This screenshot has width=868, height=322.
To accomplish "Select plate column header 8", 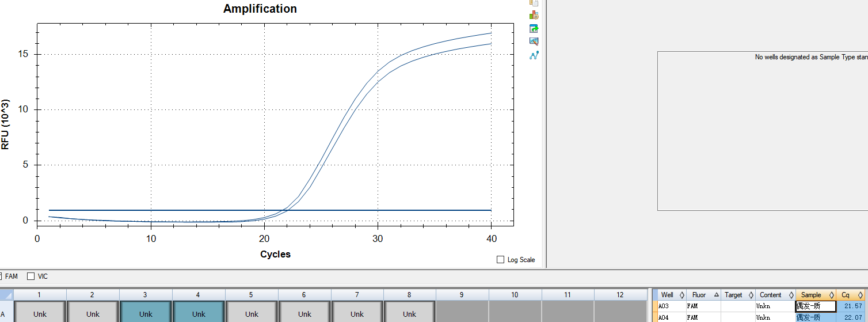I will (409, 295).
